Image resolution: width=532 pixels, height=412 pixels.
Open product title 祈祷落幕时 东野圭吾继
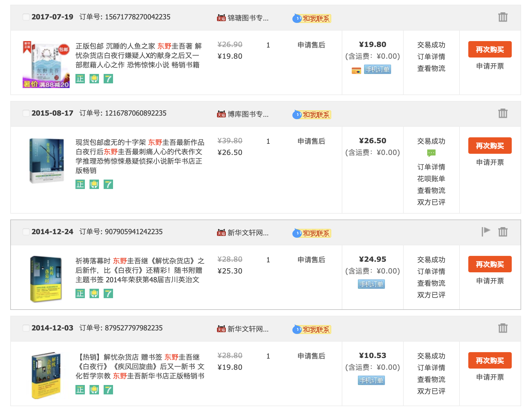tap(140, 270)
